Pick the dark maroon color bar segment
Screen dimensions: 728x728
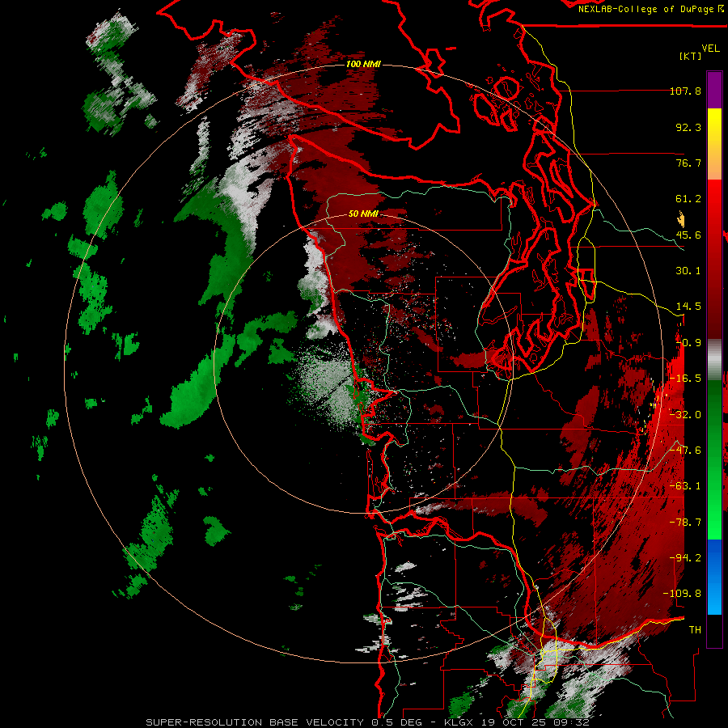tap(714, 320)
